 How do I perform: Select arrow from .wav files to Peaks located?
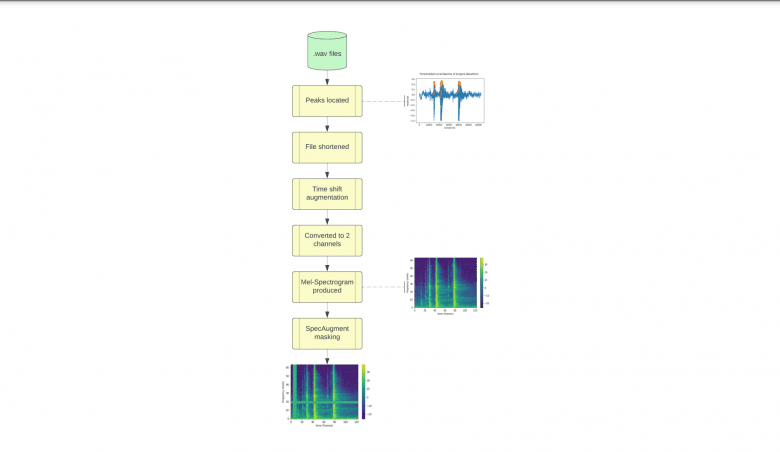pos(327,77)
